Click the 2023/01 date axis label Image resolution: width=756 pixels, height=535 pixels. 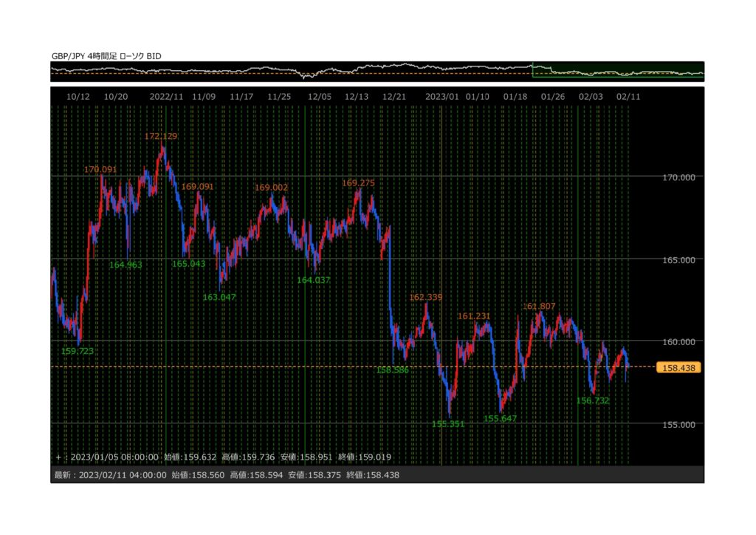(441, 97)
